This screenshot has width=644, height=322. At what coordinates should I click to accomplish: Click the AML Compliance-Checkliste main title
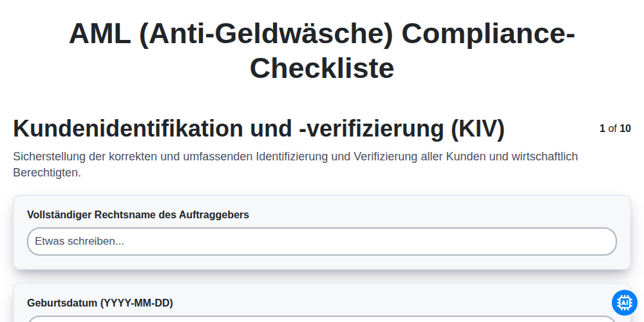(321, 51)
